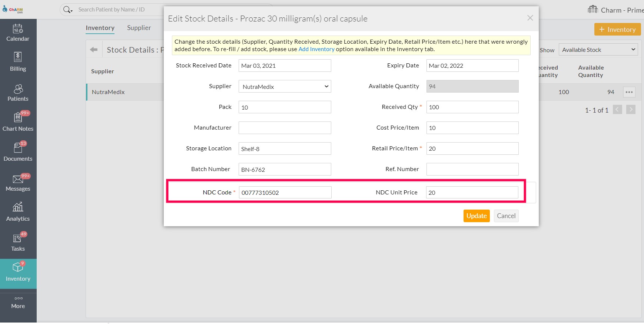
Task: Follow the Add Inventory link
Action: (x=316, y=49)
